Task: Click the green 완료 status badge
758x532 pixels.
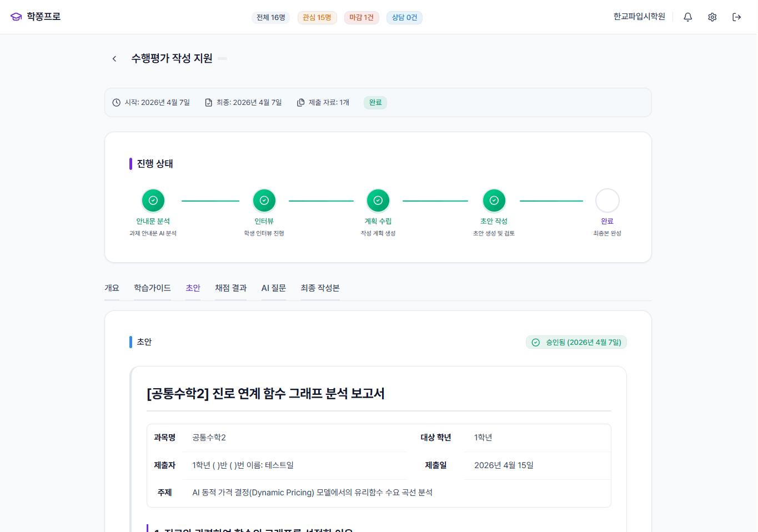Action: pos(375,103)
